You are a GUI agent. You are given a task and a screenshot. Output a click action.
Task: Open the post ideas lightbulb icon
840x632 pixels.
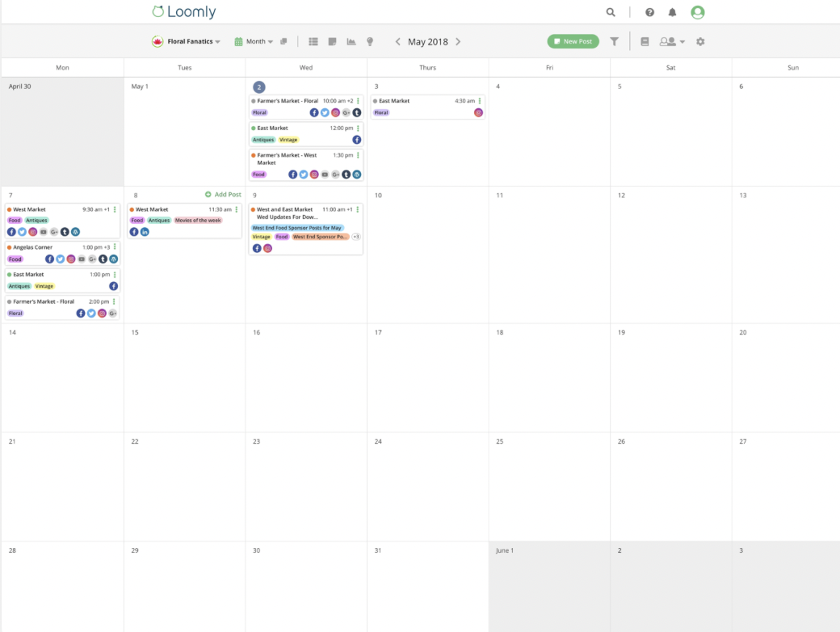click(x=370, y=41)
